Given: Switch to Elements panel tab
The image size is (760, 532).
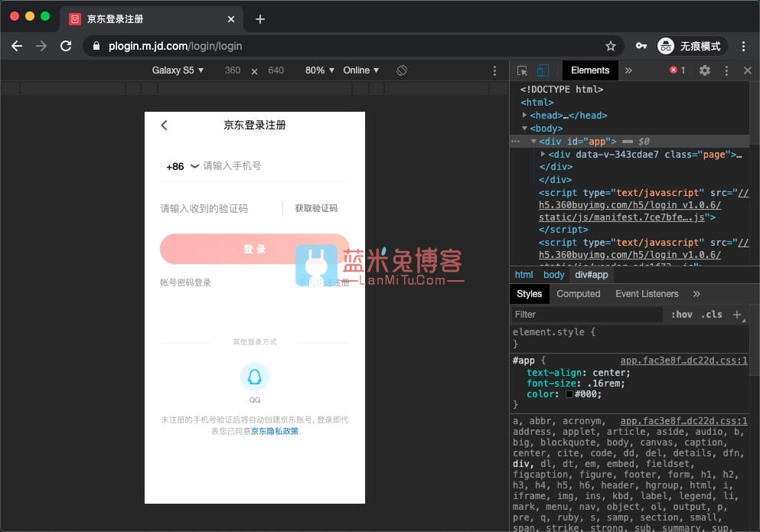Looking at the screenshot, I should (590, 70).
